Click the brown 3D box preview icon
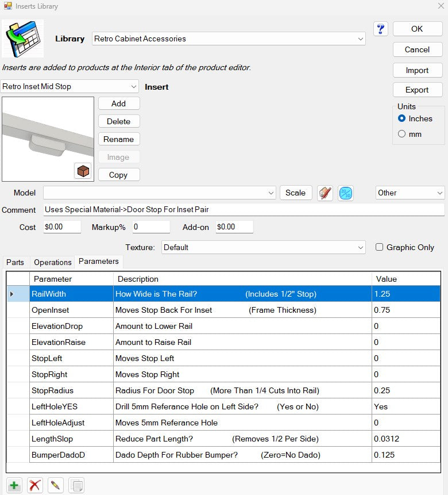The image size is (448, 495). [83, 171]
